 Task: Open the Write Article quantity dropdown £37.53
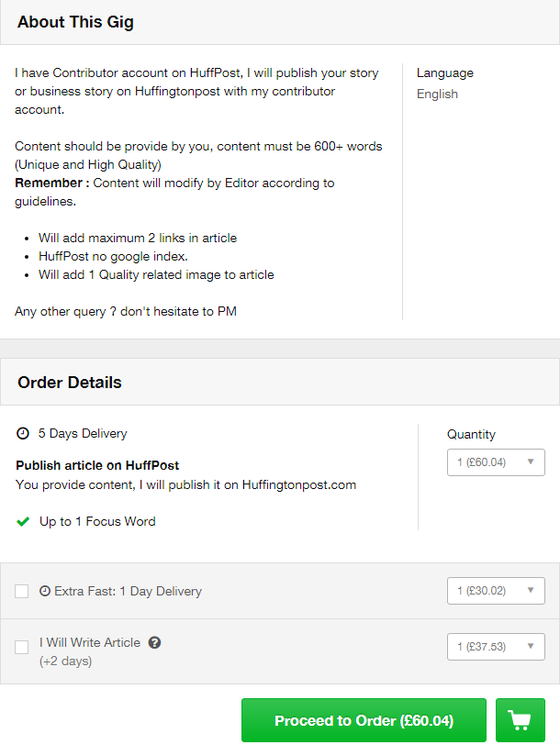click(496, 647)
